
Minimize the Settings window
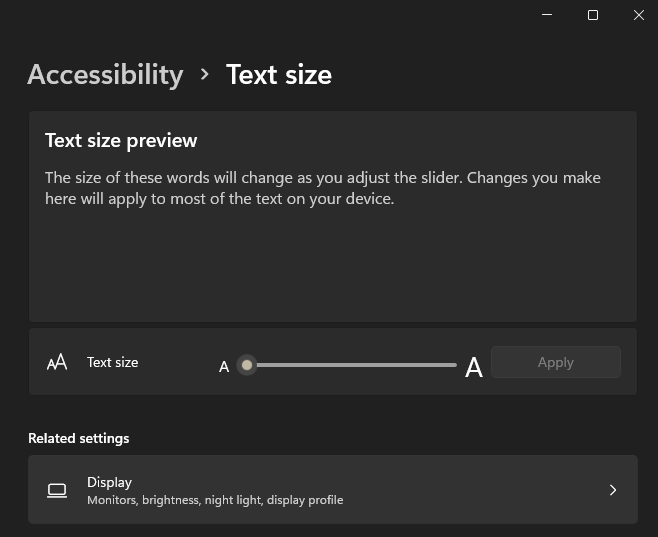[x=547, y=15]
